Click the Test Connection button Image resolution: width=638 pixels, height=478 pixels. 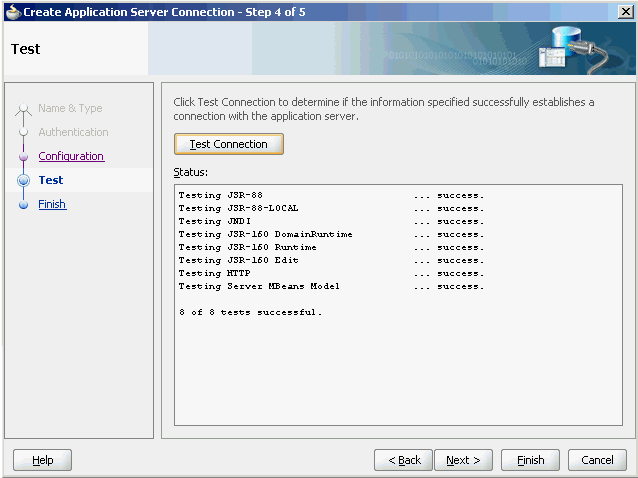pyautogui.click(x=229, y=144)
